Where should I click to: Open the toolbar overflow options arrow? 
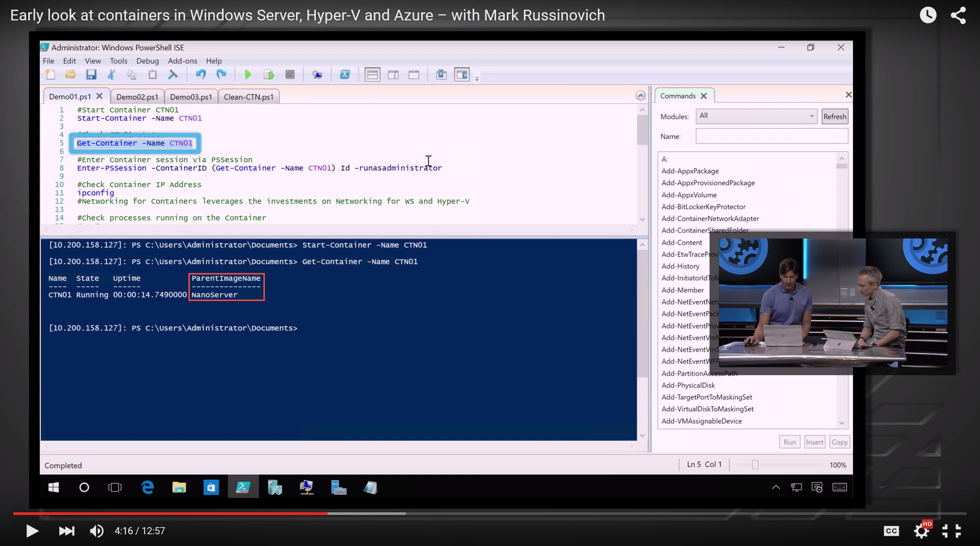(x=477, y=78)
